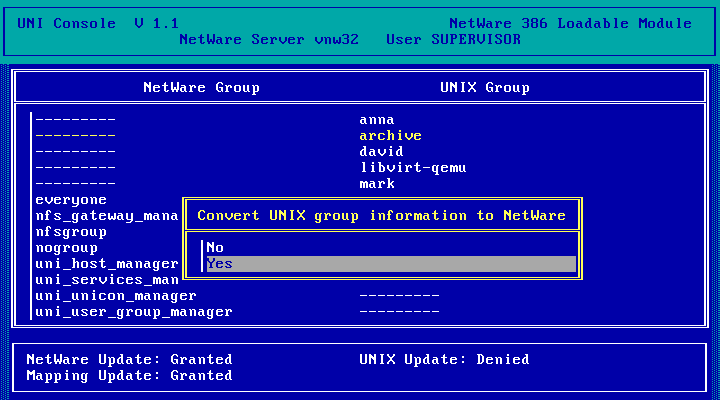The image size is (720, 400).
Task: Select the uni_unicon_manager NetWare group
Action: (x=116, y=296)
